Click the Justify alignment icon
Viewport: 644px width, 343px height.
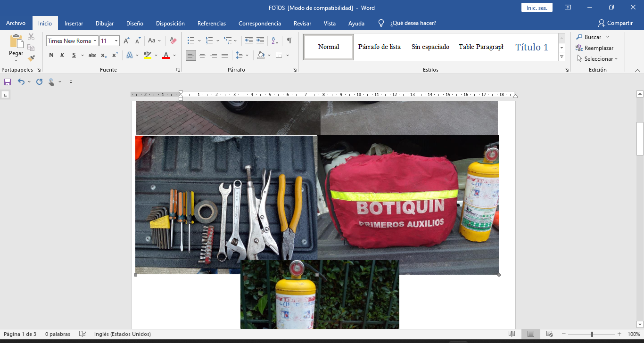pos(225,56)
